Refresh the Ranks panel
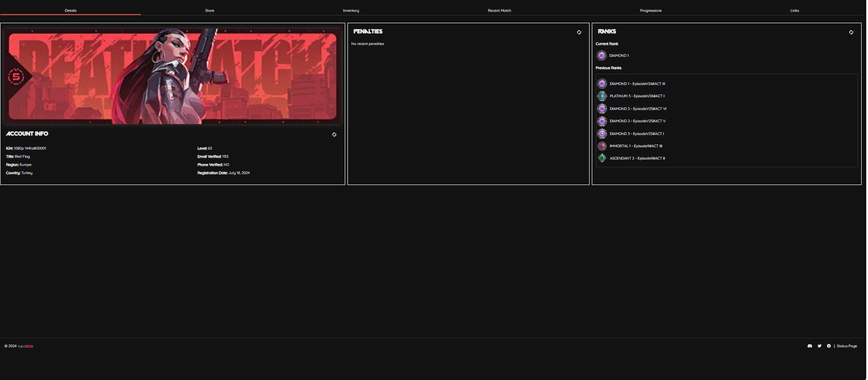 click(851, 32)
